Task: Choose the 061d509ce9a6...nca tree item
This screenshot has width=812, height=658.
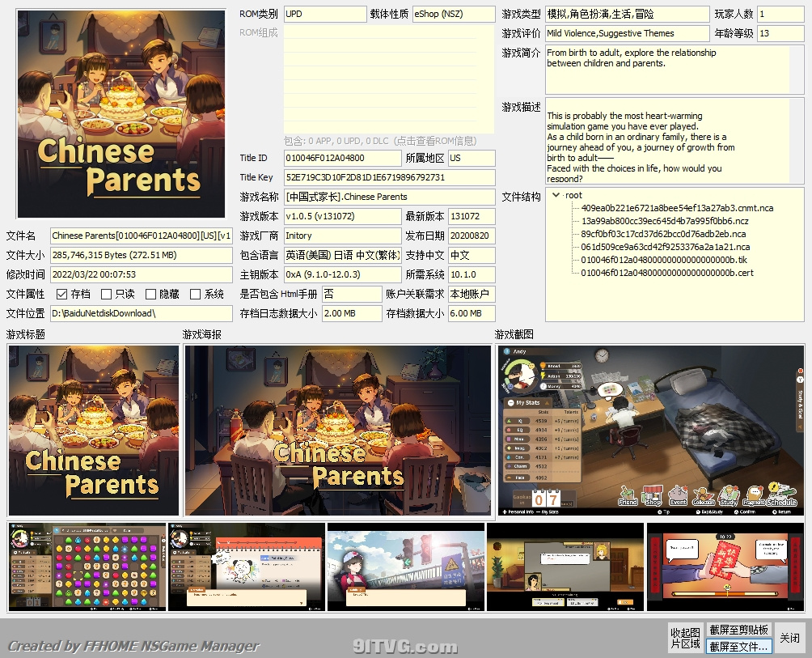Action: (665, 247)
